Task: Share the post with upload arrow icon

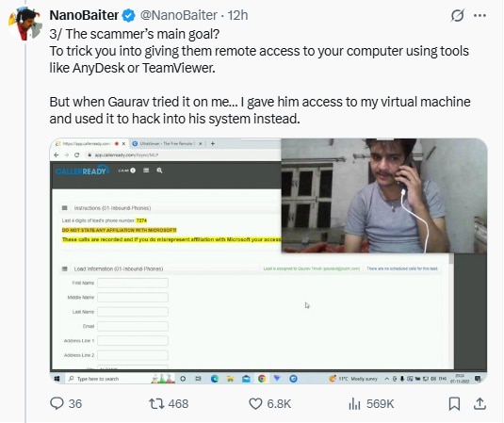Action: point(480,404)
